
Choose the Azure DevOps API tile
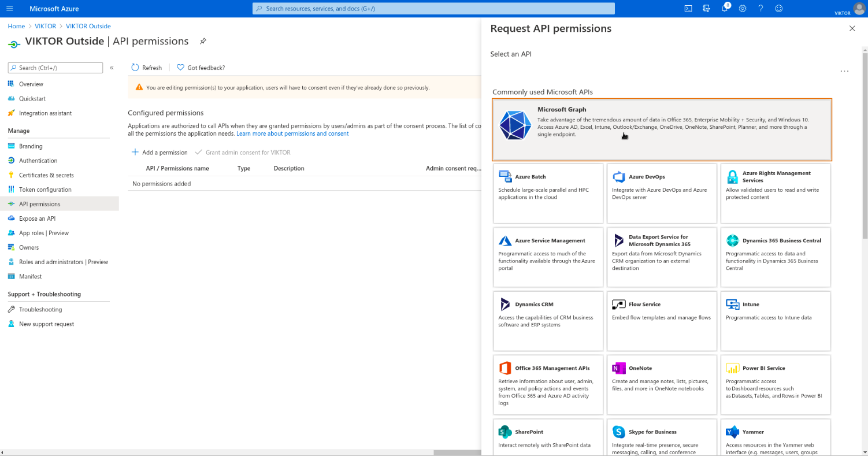pyautogui.click(x=661, y=194)
